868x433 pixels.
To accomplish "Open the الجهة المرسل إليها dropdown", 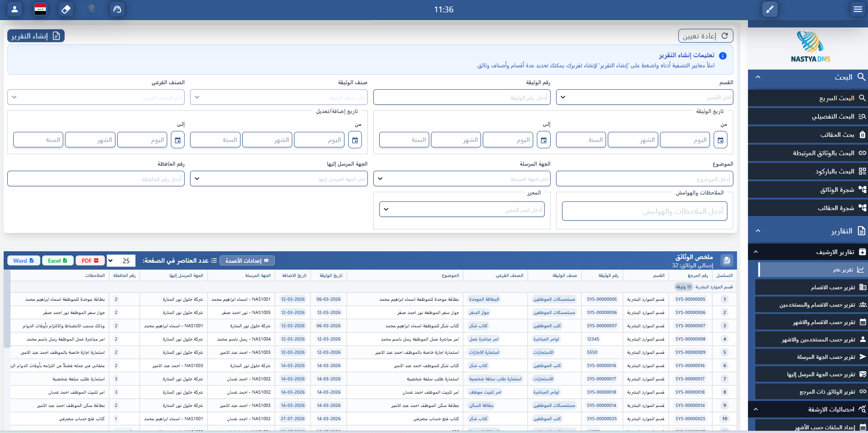I will [279, 179].
